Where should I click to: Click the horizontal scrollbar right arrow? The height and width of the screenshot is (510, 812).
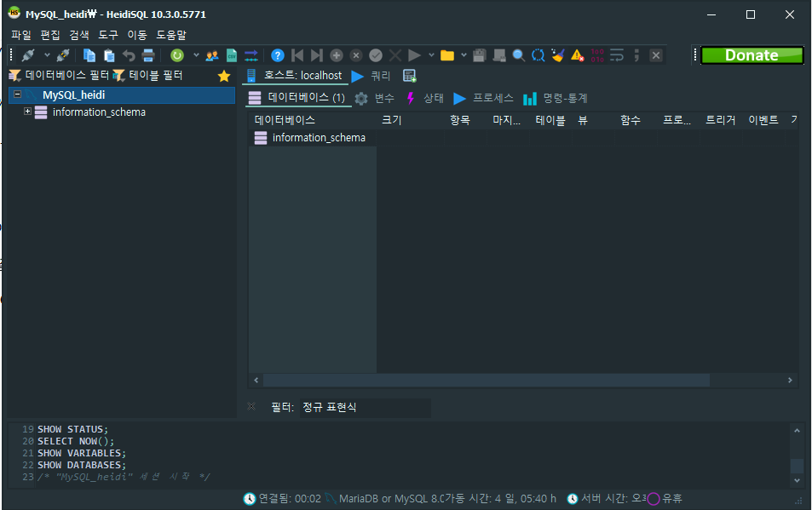pyautogui.click(x=790, y=381)
